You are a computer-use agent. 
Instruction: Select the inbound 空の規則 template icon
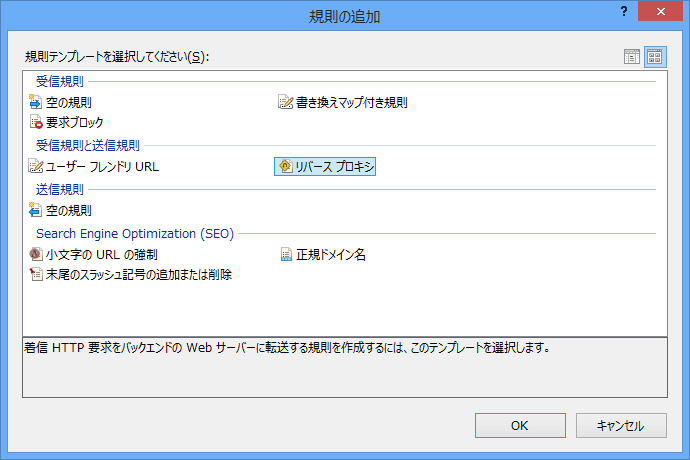35,102
